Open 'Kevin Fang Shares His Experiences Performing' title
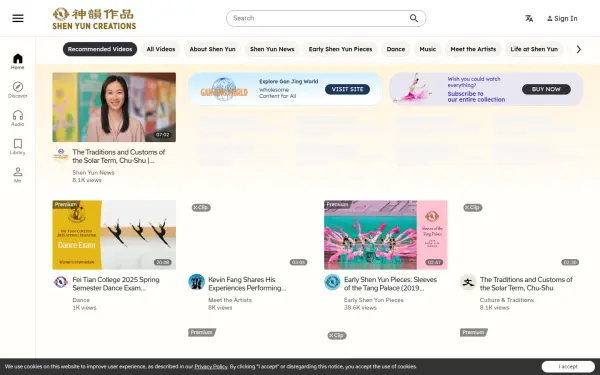600x375 pixels. [247, 284]
